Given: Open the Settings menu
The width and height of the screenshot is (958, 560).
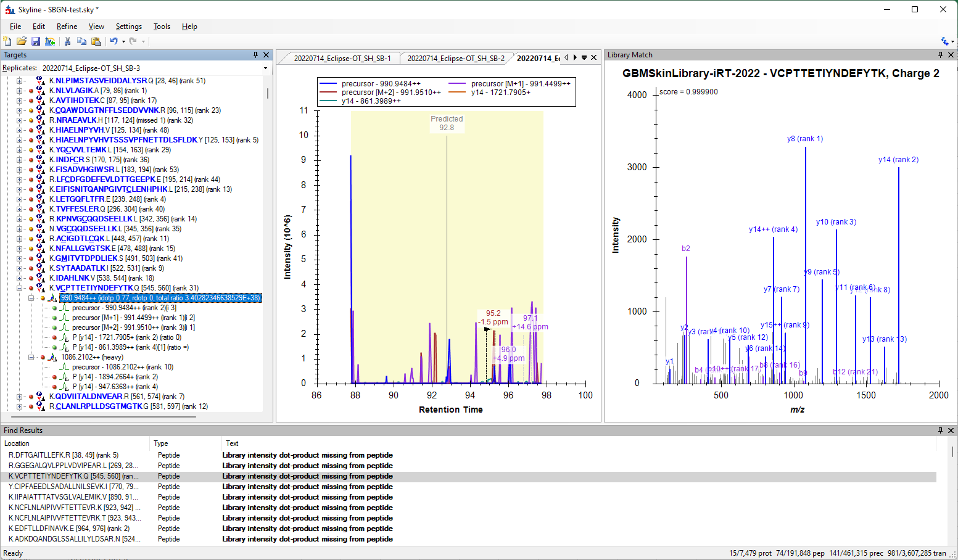Looking at the screenshot, I should point(128,27).
